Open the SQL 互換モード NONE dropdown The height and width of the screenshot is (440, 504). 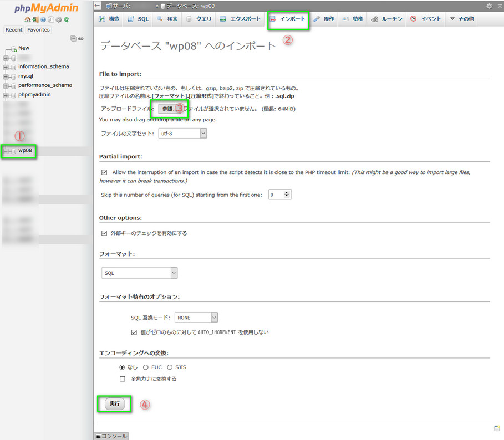click(x=196, y=318)
